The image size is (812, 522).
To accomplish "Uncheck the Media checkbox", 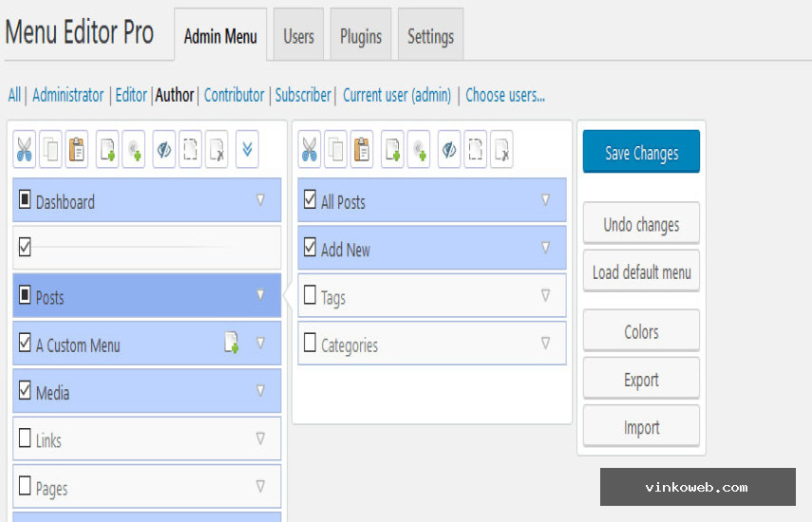I will click(x=25, y=390).
